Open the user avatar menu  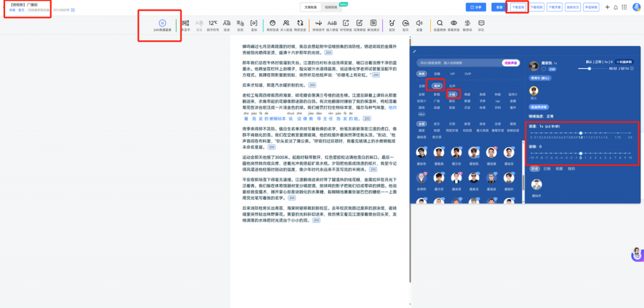[635, 7]
